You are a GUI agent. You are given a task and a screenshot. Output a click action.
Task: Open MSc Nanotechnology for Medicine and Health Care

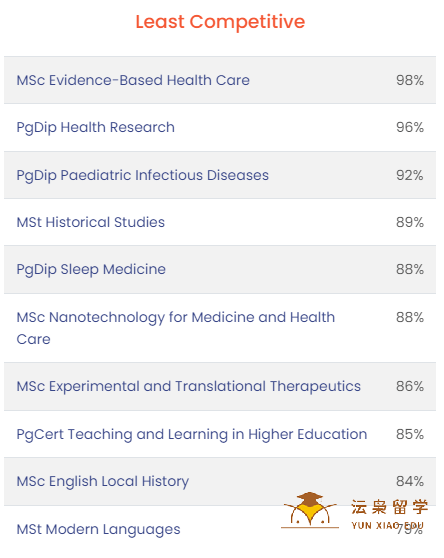click(x=176, y=328)
